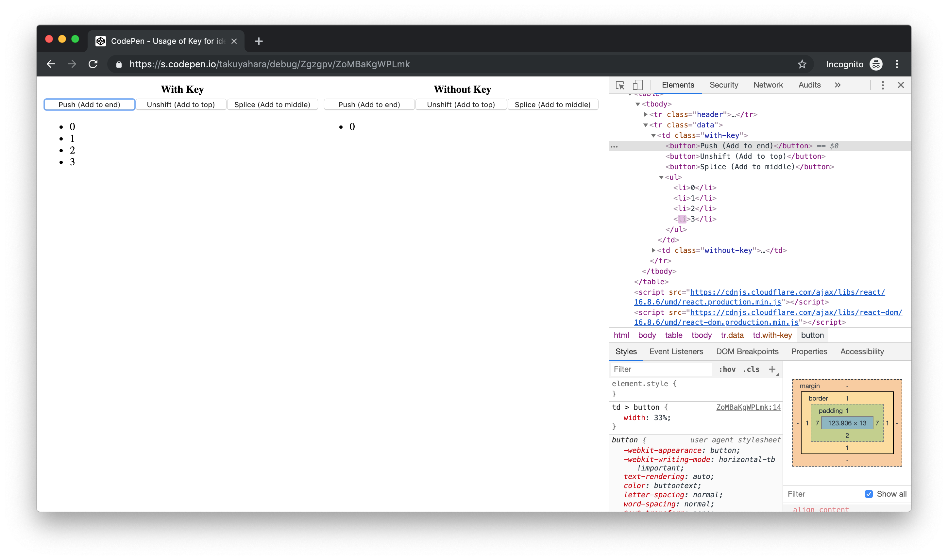948x560 pixels.
Task: Switch to the Network tab
Action: click(768, 85)
